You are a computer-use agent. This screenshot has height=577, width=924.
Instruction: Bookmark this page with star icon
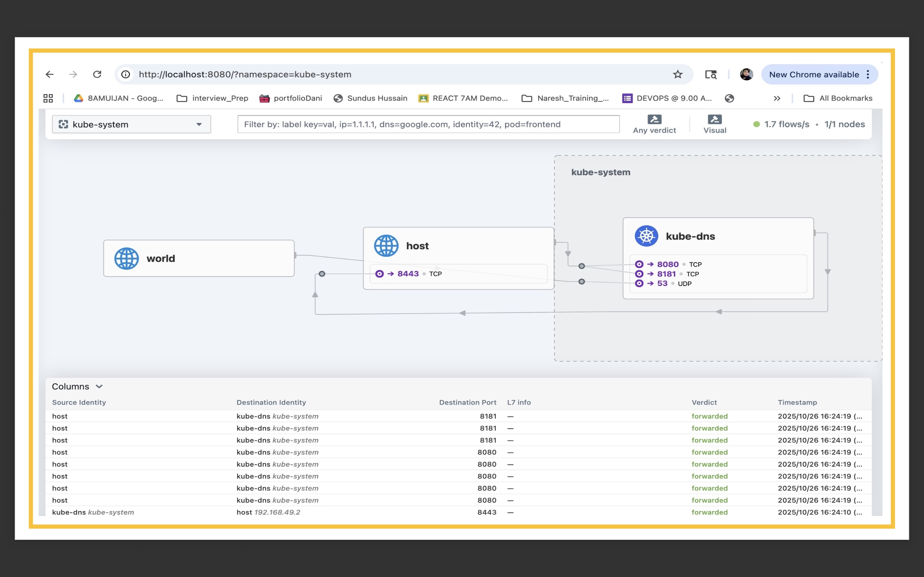[677, 74]
